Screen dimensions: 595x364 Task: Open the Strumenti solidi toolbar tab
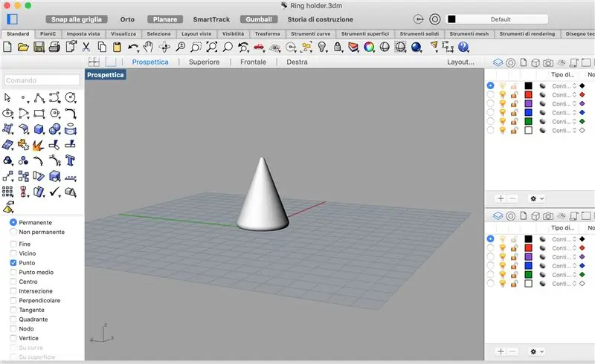coord(419,33)
